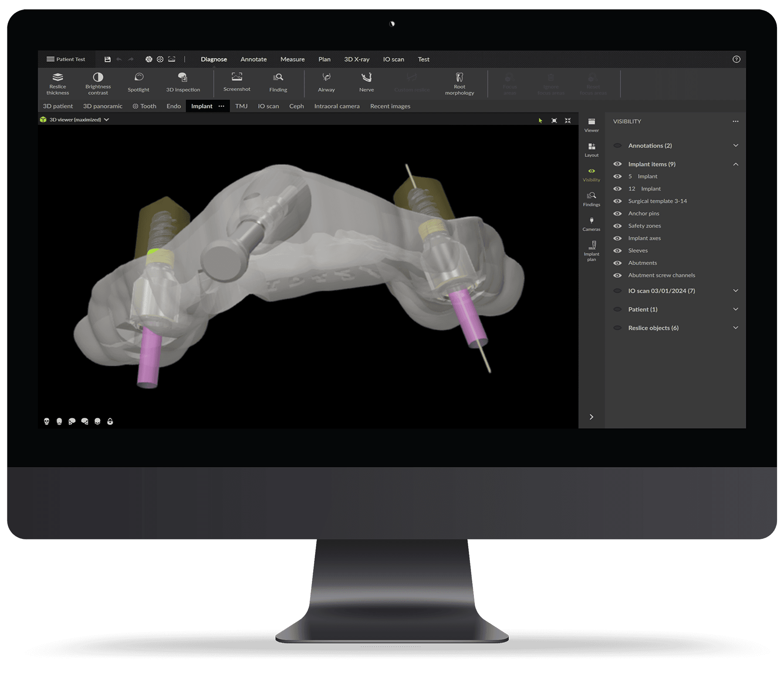Screen dimensions: 784x697
Task: Open the Viewer side panel
Action: [x=591, y=125]
